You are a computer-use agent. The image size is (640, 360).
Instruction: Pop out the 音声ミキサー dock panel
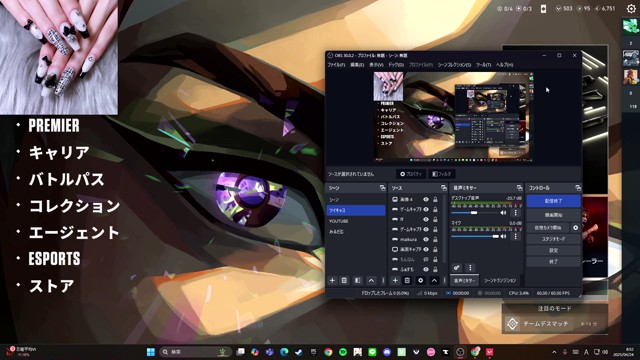pyautogui.click(x=519, y=188)
